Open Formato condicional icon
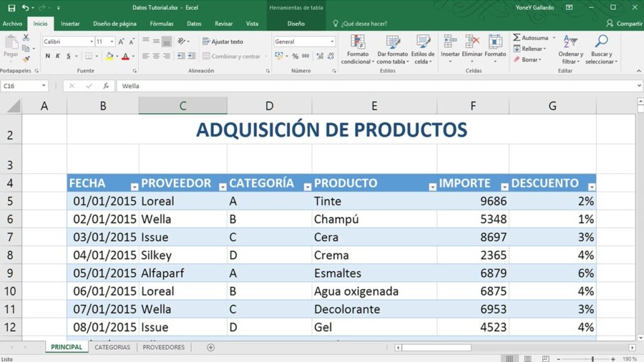 pos(358,43)
